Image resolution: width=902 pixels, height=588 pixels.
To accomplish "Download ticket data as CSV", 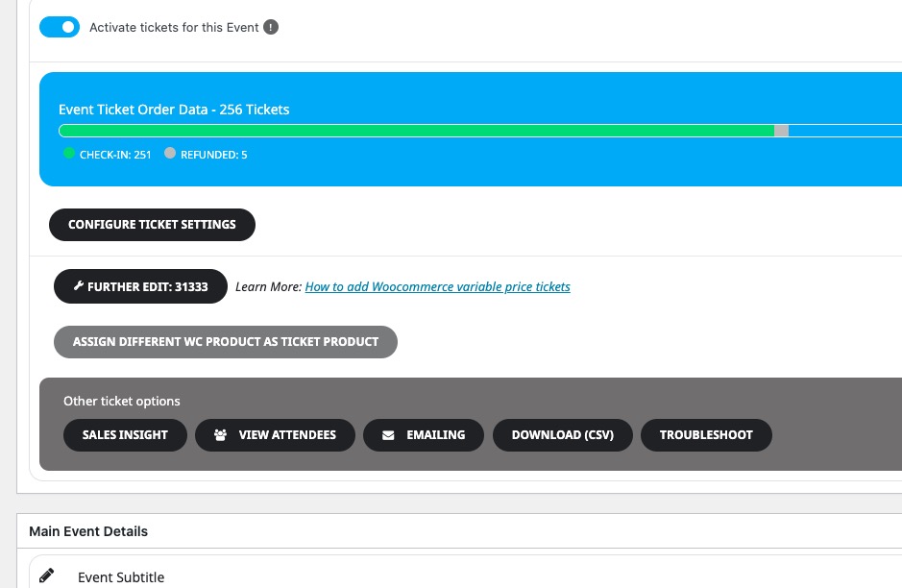I will coord(563,435).
